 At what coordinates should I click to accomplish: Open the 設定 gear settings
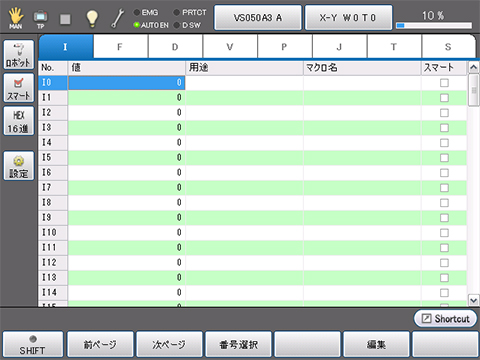tap(19, 166)
